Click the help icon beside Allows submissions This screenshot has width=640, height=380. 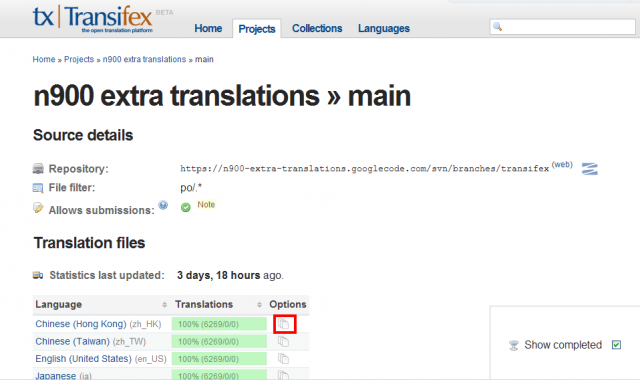[163, 205]
